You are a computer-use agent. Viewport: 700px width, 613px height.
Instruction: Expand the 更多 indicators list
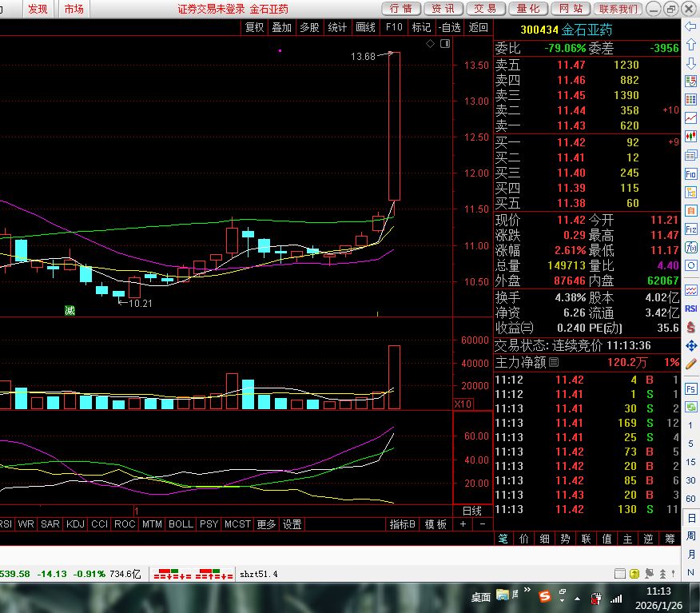pos(266,524)
